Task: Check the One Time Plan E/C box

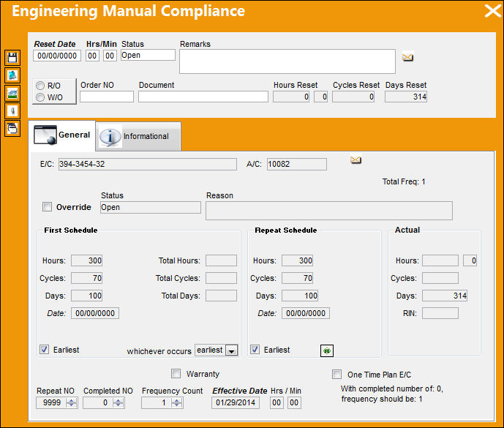Action: click(337, 375)
